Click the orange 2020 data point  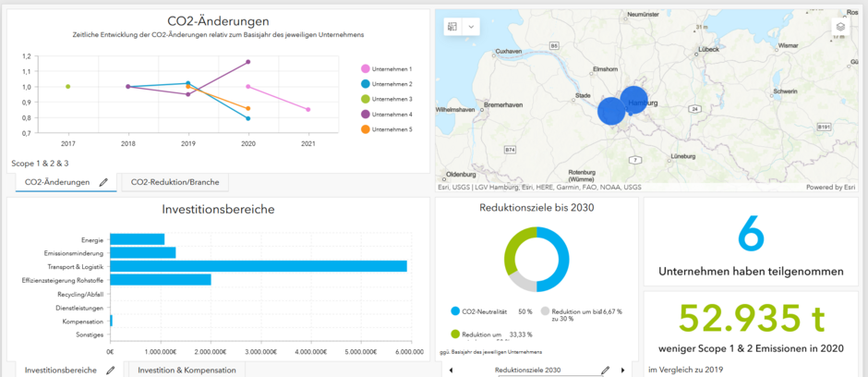point(248,108)
